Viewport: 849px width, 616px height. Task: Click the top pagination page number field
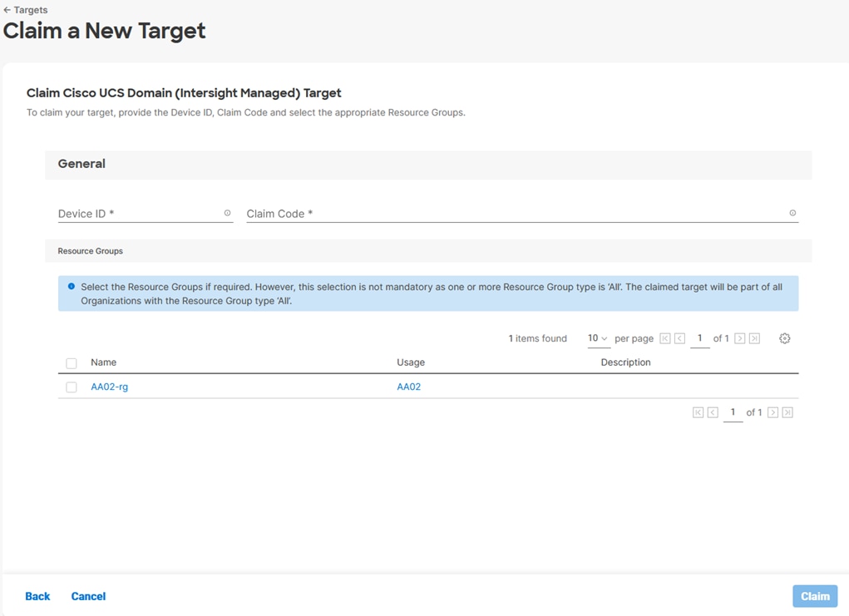click(700, 339)
